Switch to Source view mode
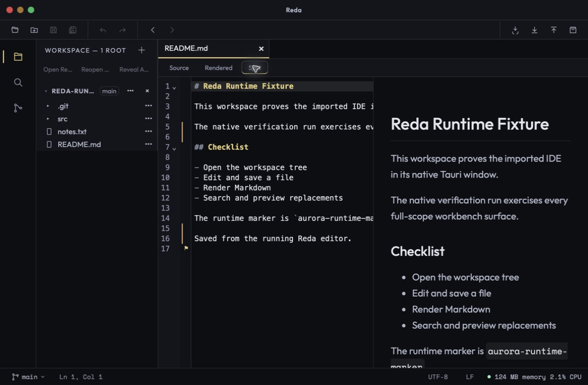588x385 pixels. tap(179, 68)
